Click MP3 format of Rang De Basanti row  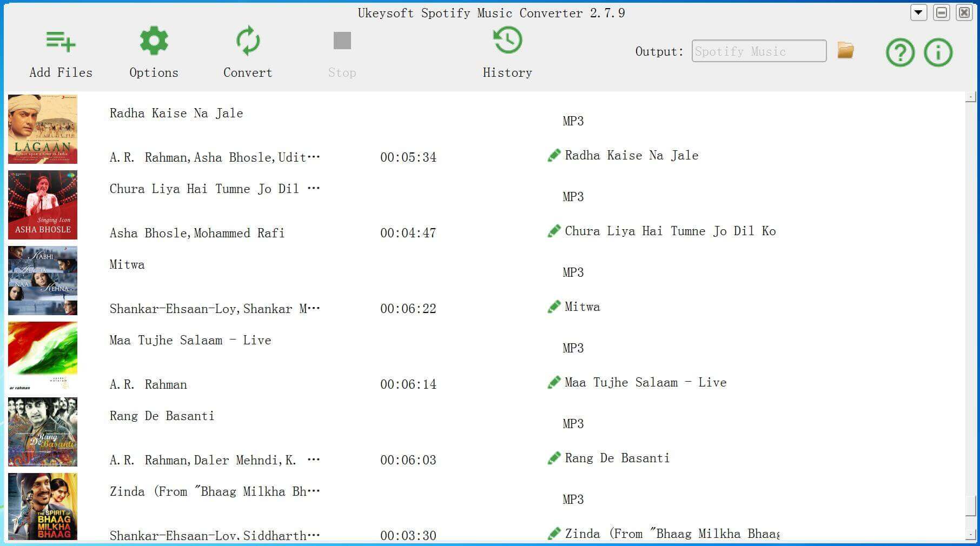[573, 424]
